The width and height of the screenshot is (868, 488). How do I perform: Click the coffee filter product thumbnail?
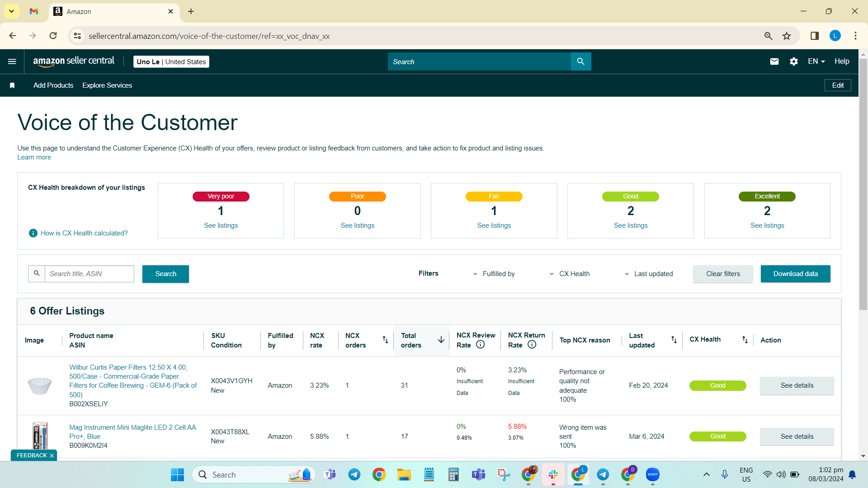point(40,385)
